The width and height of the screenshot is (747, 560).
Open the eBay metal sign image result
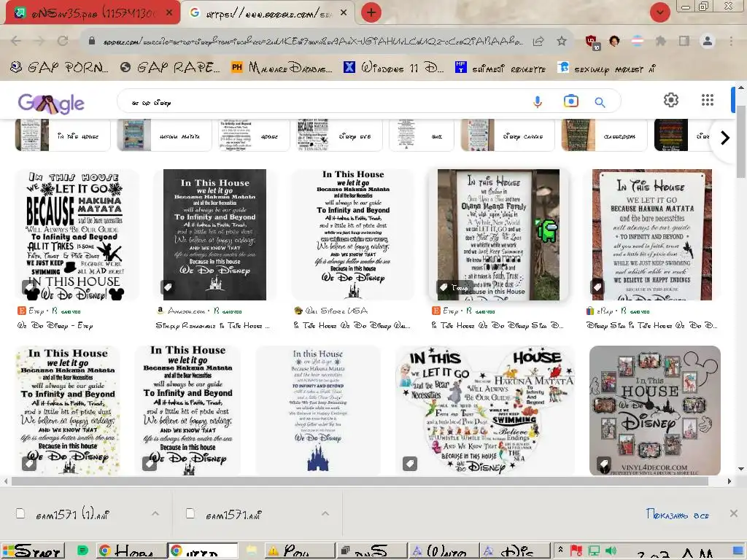651,235
